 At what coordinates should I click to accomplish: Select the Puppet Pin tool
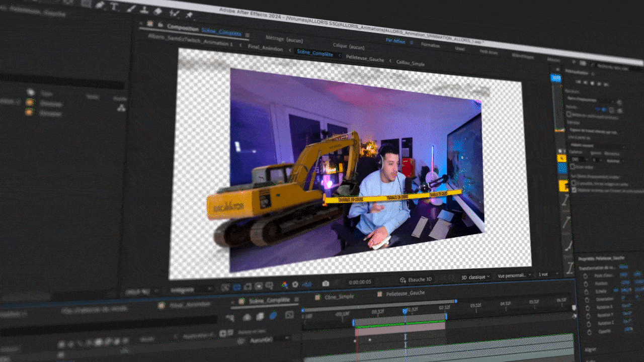coord(191,15)
